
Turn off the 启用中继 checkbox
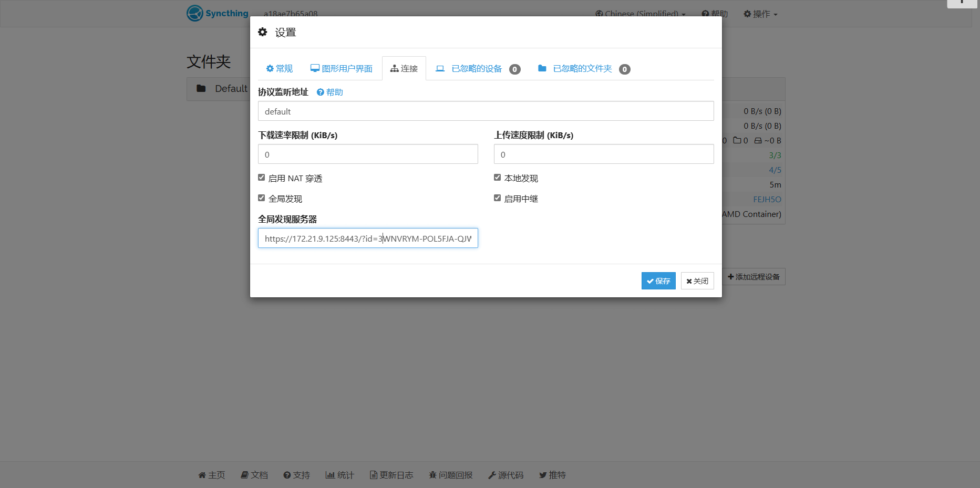(x=497, y=198)
